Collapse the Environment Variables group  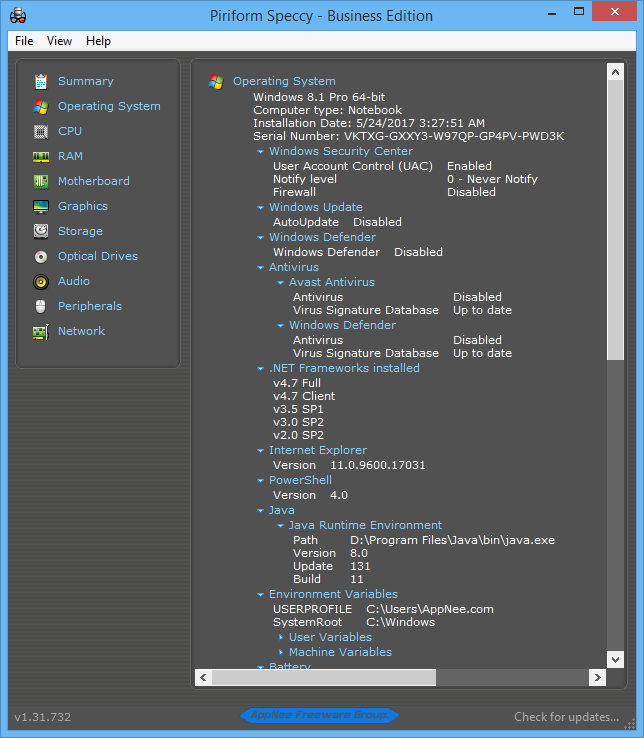[x=260, y=595]
